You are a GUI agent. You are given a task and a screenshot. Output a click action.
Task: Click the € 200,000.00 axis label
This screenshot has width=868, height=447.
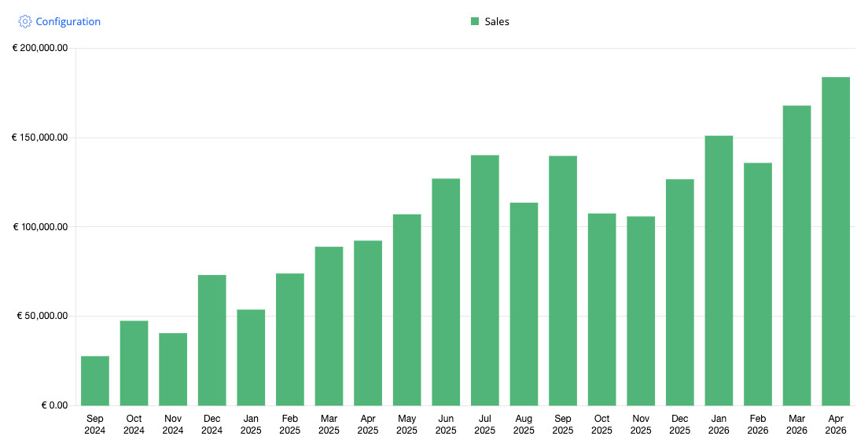pos(40,48)
